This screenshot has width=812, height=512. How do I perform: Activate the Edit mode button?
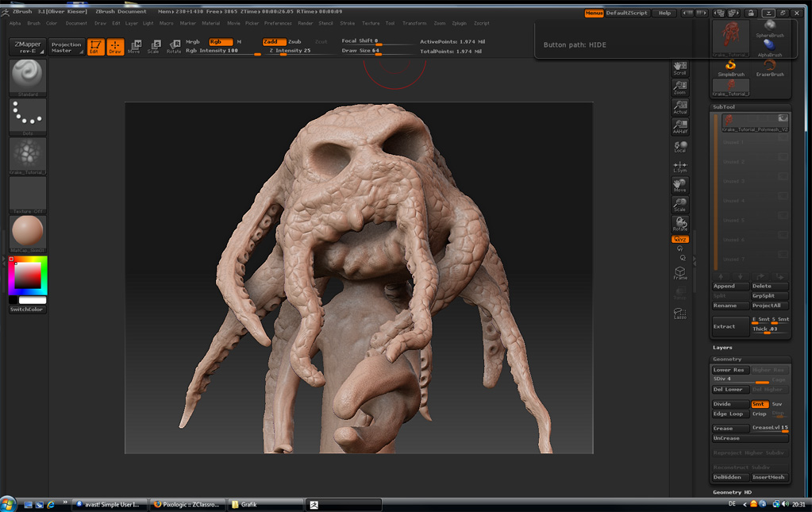tap(95, 47)
